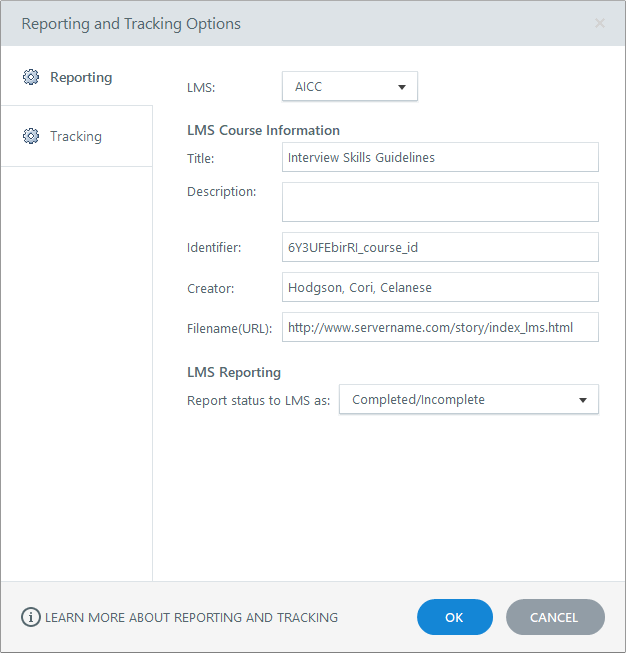Close the Reporting and Tracking Options dialog
Image resolution: width=626 pixels, height=653 pixels.
tap(600, 23)
